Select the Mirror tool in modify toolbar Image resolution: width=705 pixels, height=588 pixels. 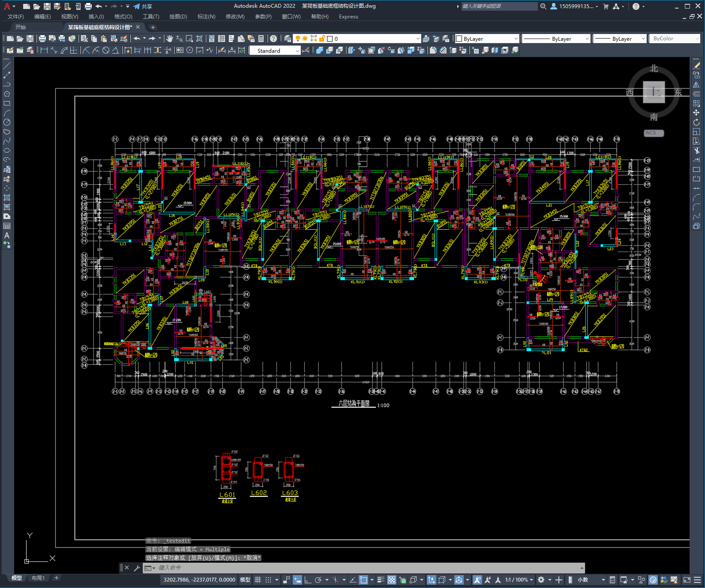696,84
